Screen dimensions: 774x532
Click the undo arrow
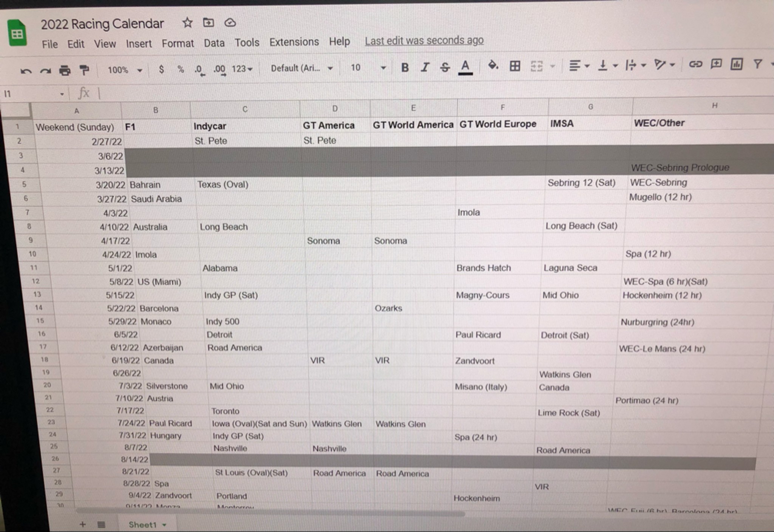[x=26, y=71]
